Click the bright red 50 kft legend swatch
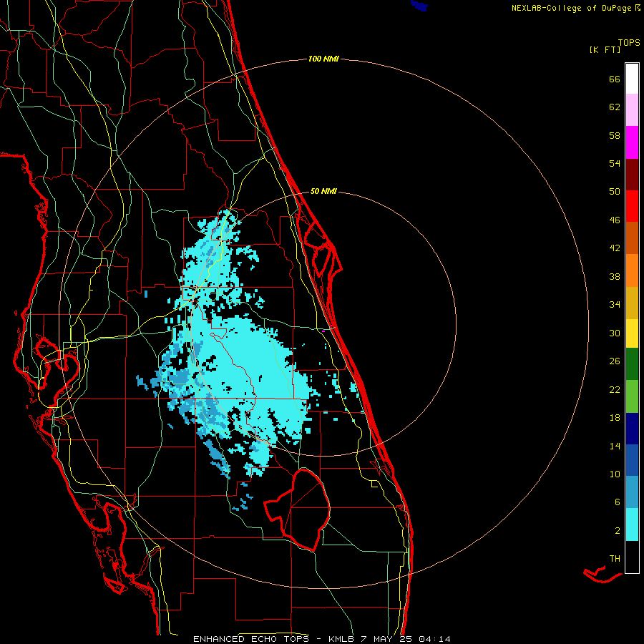 click(x=632, y=207)
